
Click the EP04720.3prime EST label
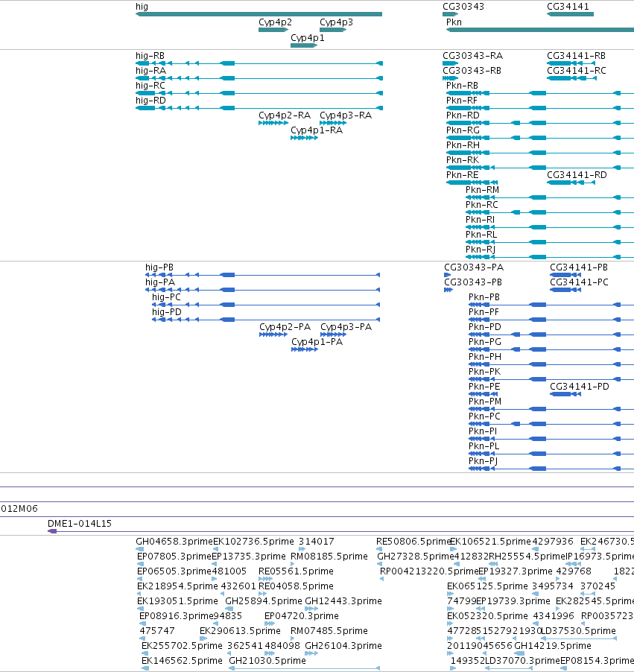click(x=301, y=616)
